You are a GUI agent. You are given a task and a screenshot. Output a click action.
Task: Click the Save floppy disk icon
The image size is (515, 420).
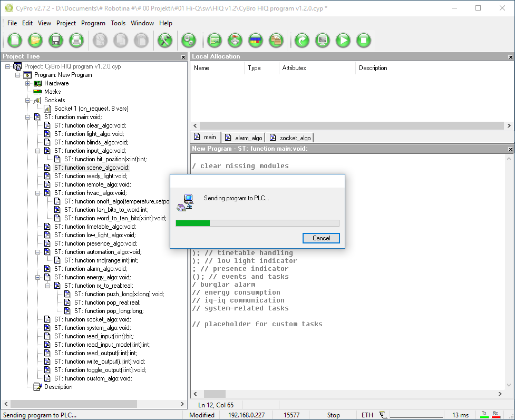pyautogui.click(x=56, y=40)
